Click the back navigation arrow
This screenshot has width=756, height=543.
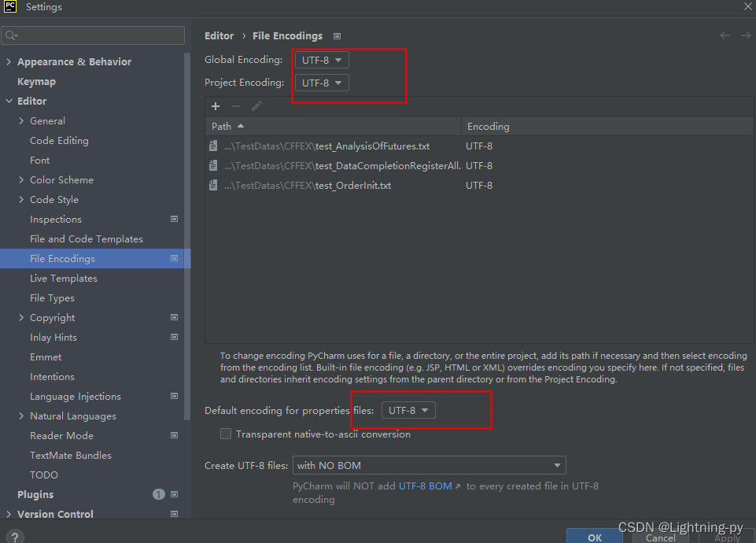(725, 35)
